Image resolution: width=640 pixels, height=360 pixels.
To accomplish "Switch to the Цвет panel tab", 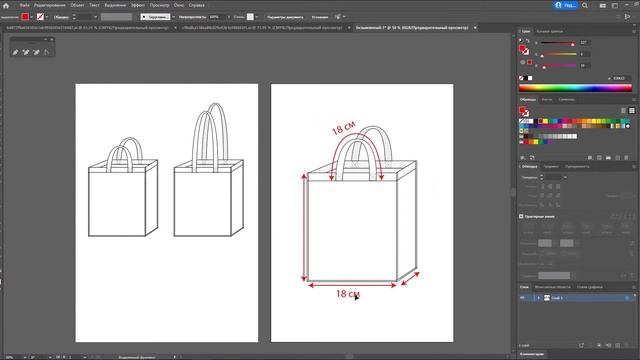I will pyautogui.click(x=526, y=31).
